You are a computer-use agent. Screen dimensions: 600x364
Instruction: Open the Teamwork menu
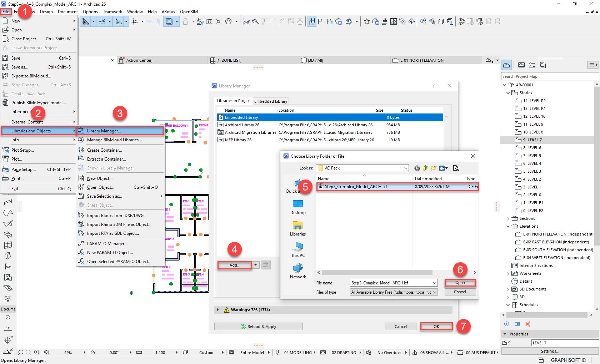(112, 11)
